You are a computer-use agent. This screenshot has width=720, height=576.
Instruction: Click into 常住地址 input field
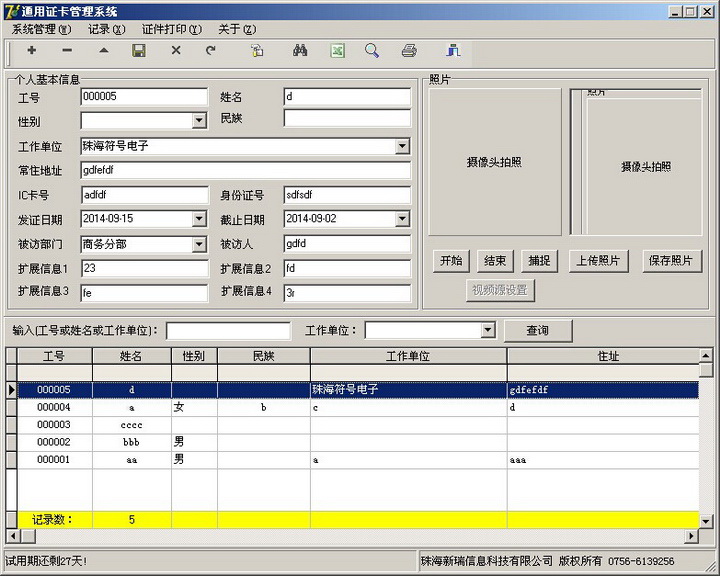click(245, 170)
